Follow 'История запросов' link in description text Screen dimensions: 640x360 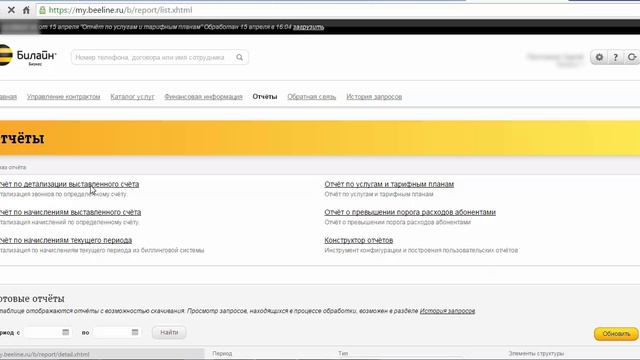pos(447,311)
